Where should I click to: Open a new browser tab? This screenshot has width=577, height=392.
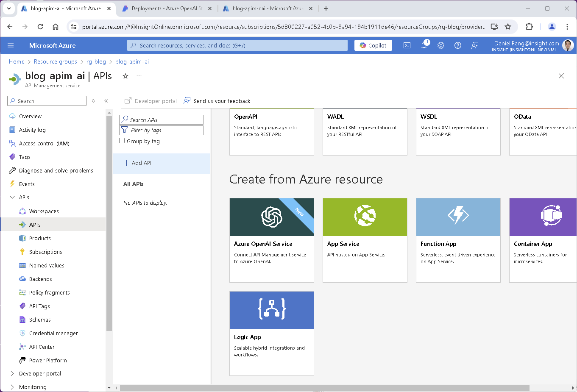click(326, 8)
